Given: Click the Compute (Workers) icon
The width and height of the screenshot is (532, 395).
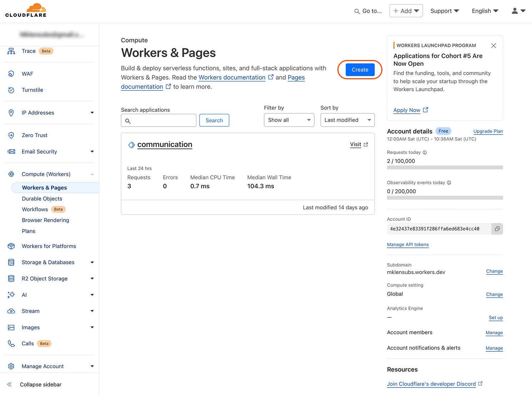Looking at the screenshot, I should (11, 174).
